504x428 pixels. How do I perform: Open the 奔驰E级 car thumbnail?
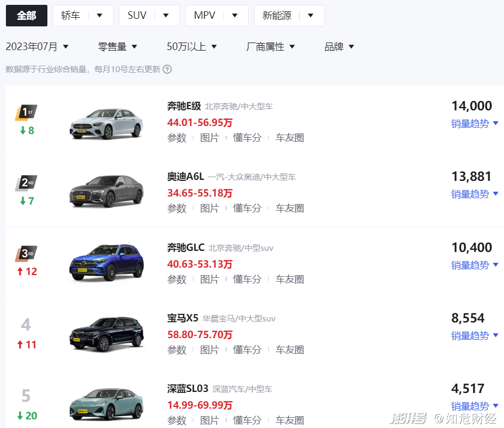[x=106, y=123]
